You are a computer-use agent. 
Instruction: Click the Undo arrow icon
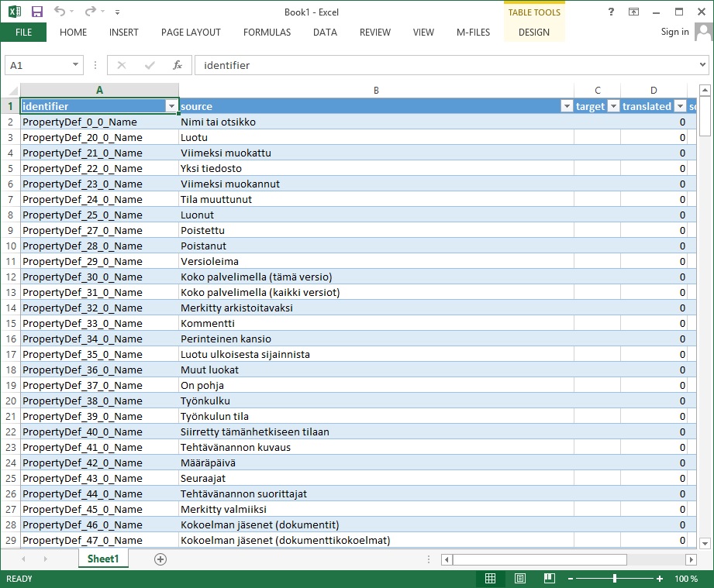60,12
